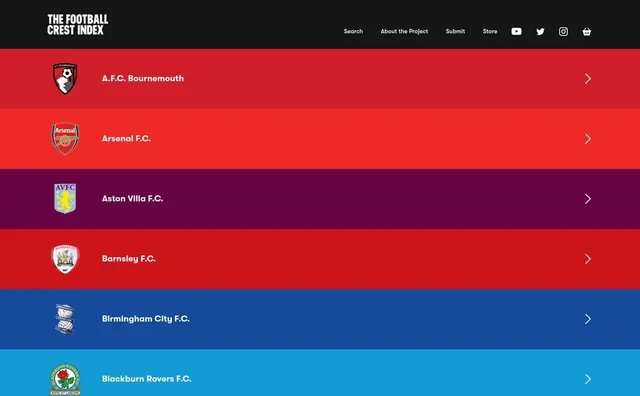Click the A.F.C. Bournemouth crest

[65, 78]
